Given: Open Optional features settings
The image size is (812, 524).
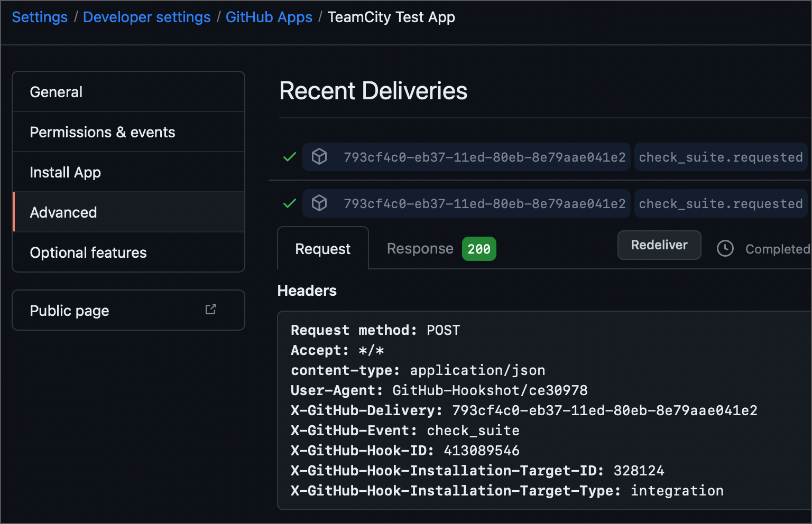Looking at the screenshot, I should point(88,252).
